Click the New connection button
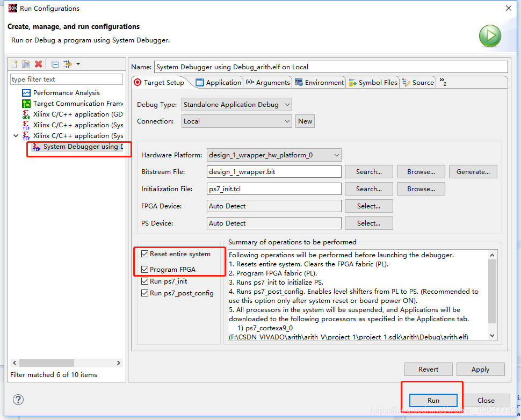 point(305,121)
